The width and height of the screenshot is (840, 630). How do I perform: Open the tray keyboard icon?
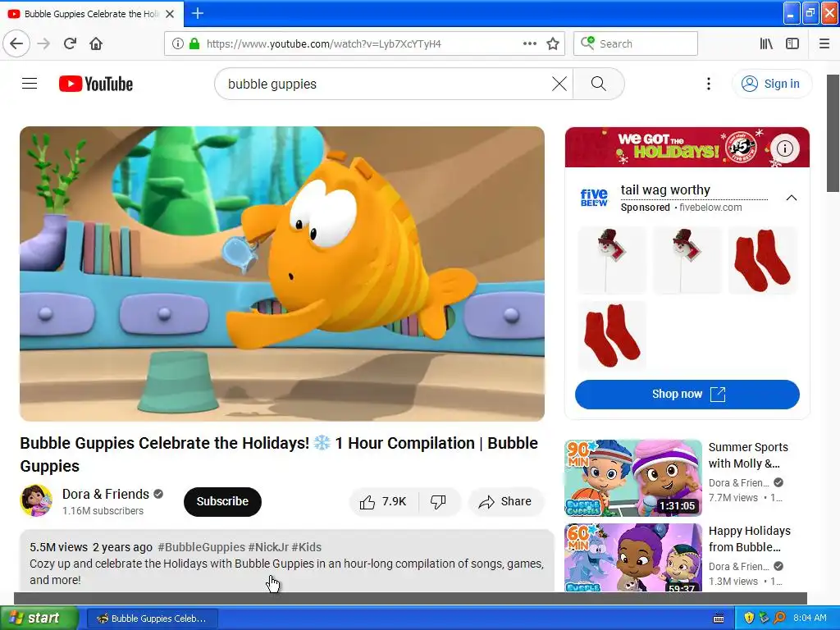click(x=719, y=619)
